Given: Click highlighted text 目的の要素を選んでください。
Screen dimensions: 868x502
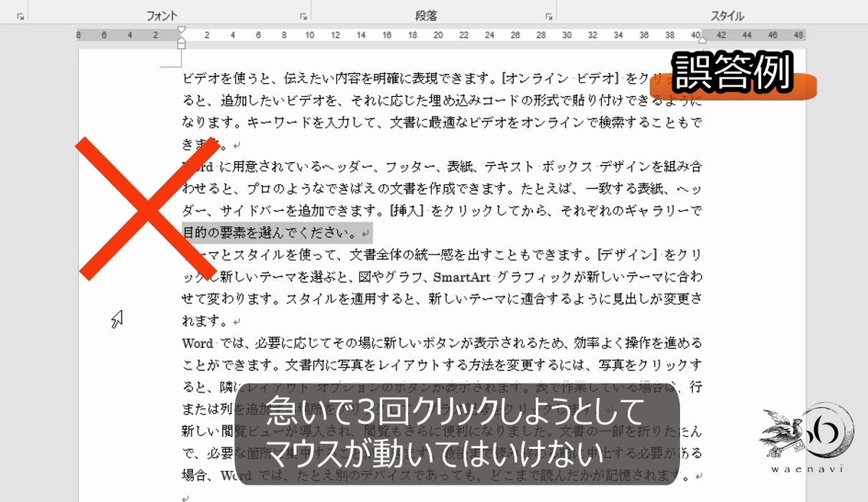Looking at the screenshot, I should click(269, 234).
